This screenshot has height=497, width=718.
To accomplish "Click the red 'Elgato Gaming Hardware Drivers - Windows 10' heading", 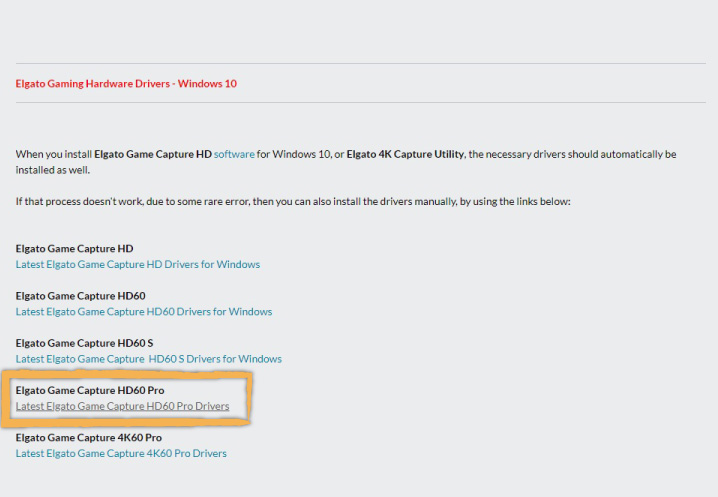I will [x=126, y=84].
